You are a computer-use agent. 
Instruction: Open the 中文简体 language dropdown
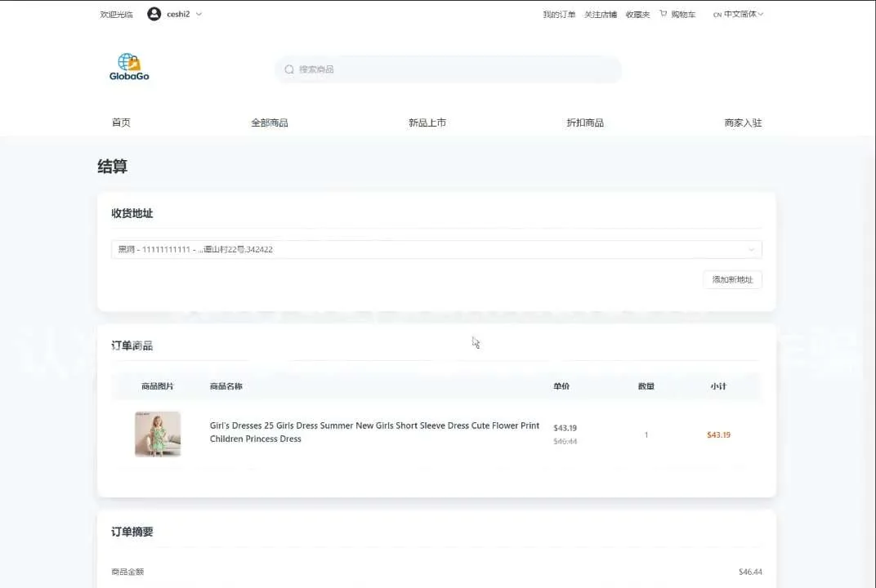click(739, 14)
